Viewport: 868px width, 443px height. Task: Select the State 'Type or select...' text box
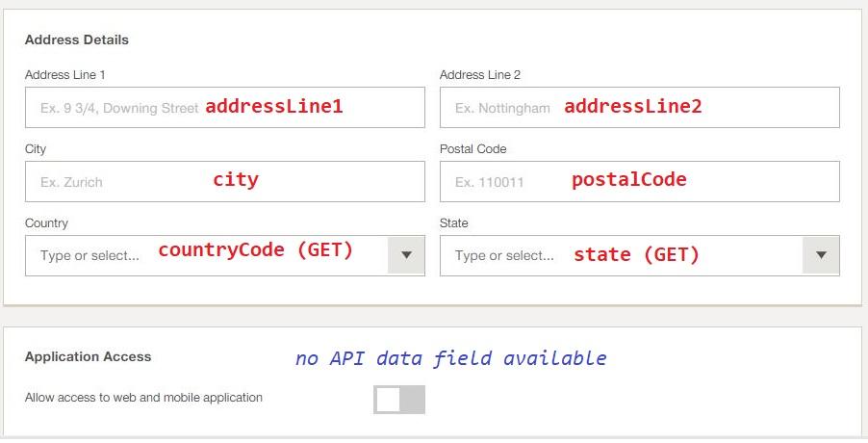[621, 256]
